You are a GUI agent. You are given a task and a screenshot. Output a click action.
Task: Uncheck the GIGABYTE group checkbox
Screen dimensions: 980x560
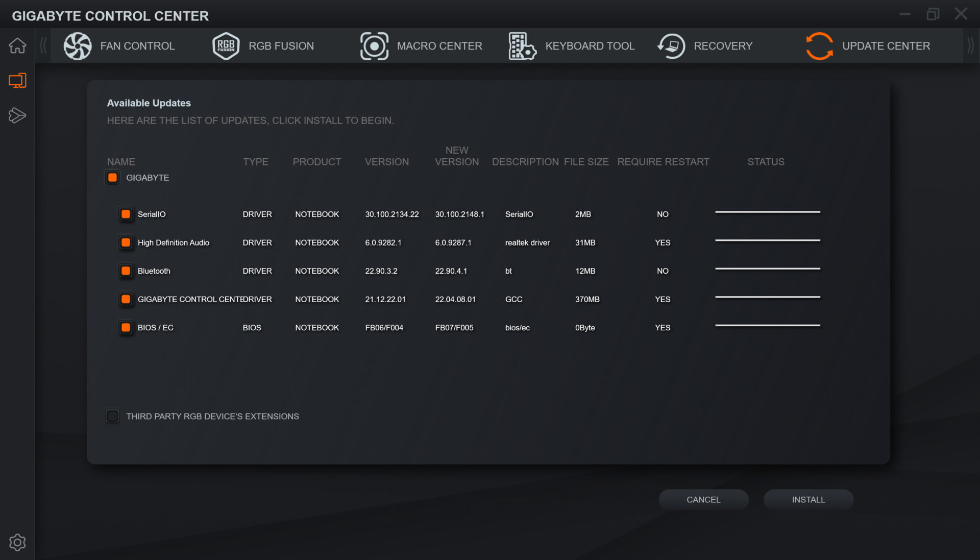click(x=112, y=178)
